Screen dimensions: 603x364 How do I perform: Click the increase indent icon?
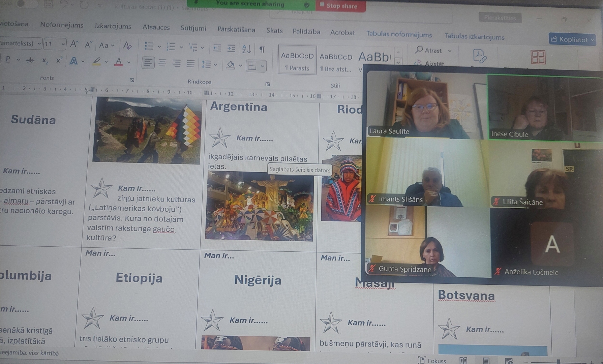pyautogui.click(x=231, y=49)
